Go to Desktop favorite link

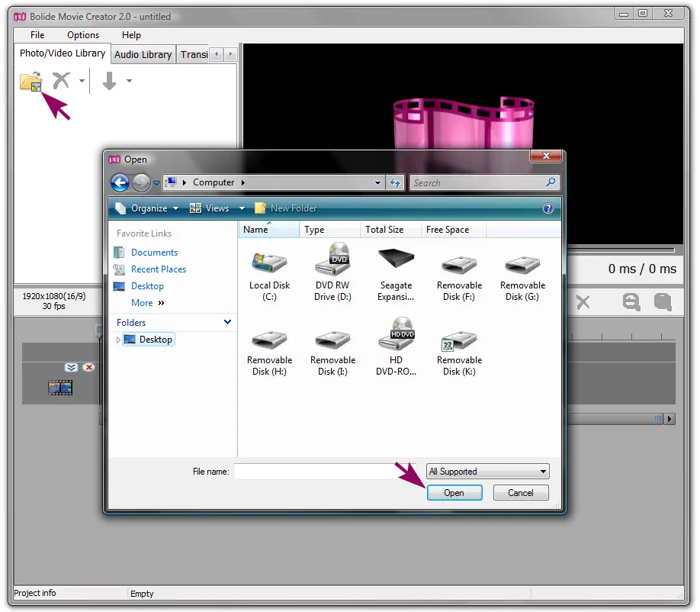[147, 286]
